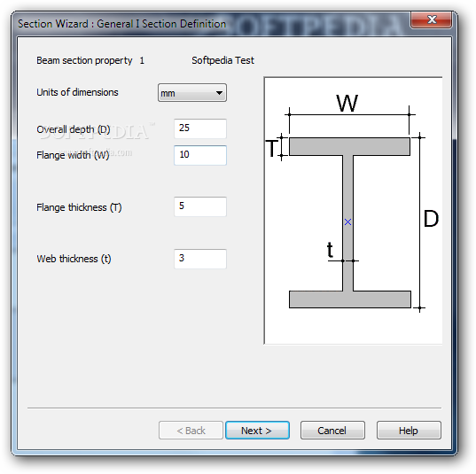Click the Web thickness (t) input field
This screenshot has width=476, height=474.
(x=200, y=259)
